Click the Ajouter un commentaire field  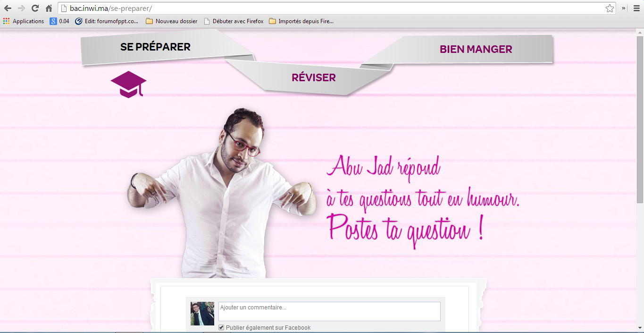pos(329,311)
